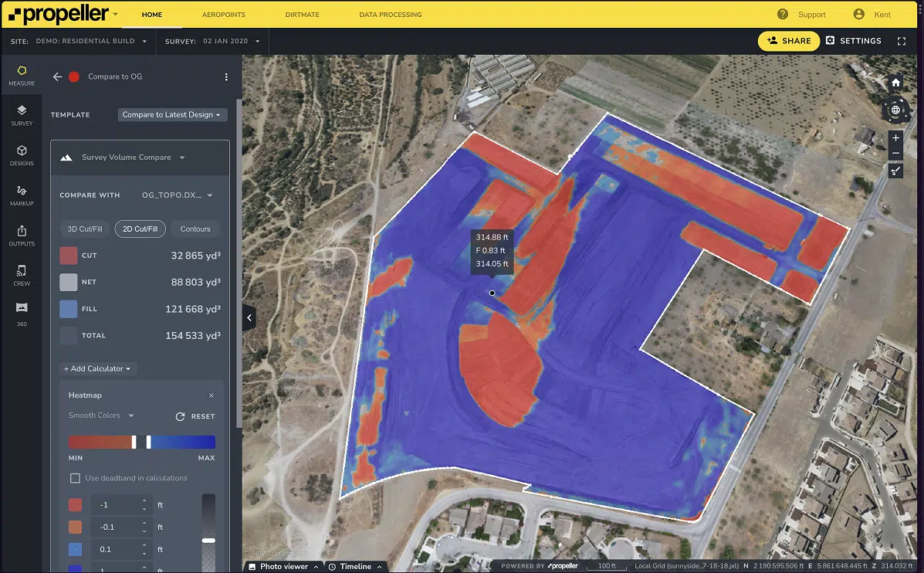The image size is (924, 573).
Task: Click the map home view icon
Action: click(895, 83)
